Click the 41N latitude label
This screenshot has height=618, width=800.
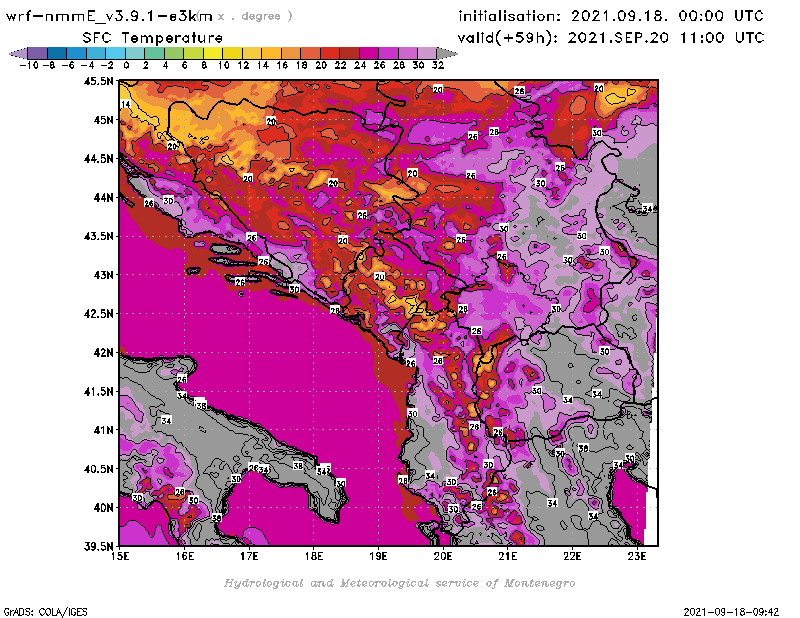[103, 430]
